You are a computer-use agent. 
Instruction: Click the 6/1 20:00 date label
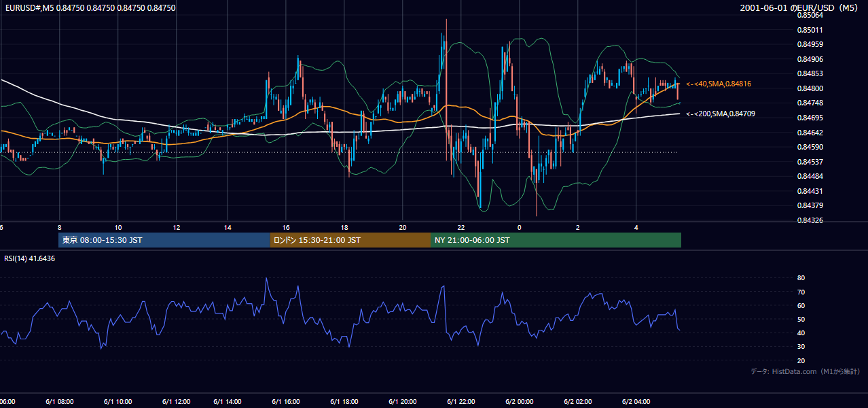(403, 401)
